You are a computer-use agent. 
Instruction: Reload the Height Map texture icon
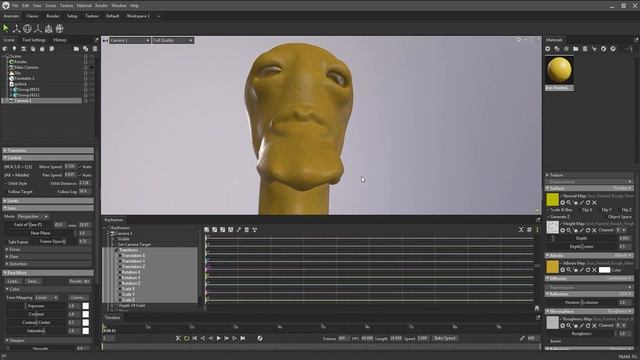[588, 230]
